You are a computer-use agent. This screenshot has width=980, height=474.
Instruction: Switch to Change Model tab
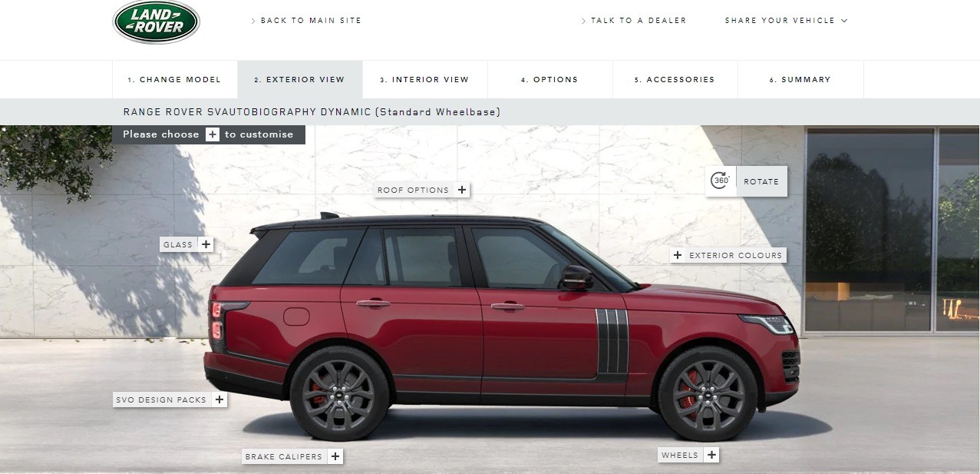click(x=175, y=79)
